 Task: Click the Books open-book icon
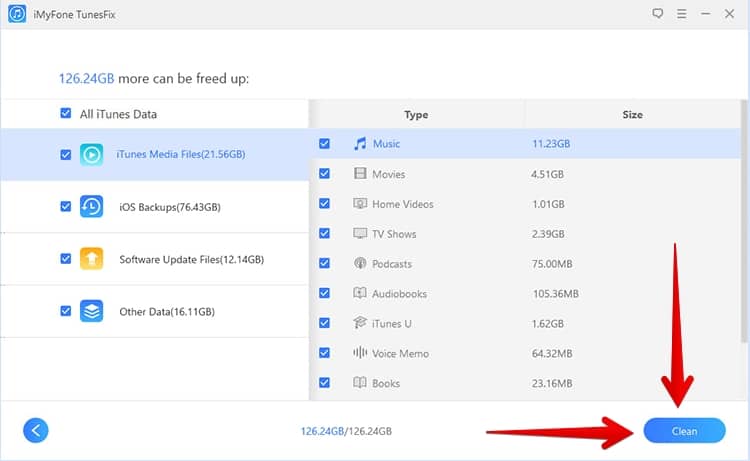pos(360,382)
